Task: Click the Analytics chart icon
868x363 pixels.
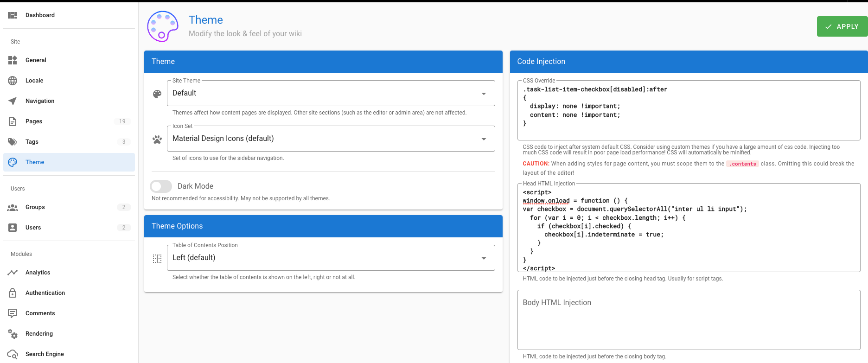Action: click(13, 273)
